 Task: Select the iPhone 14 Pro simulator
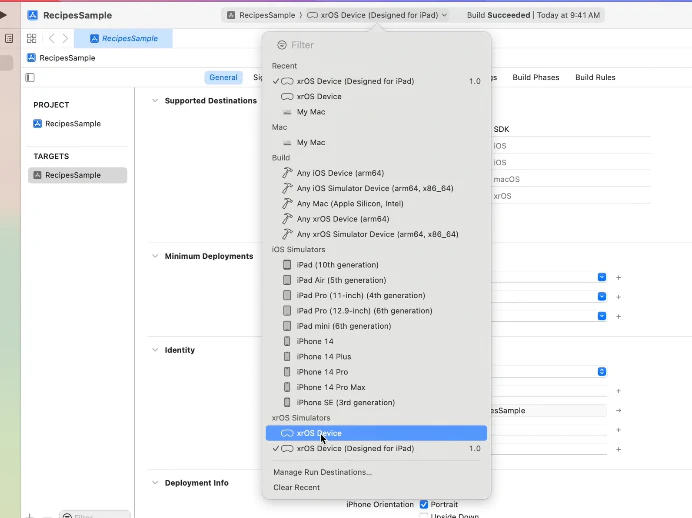(x=376, y=372)
